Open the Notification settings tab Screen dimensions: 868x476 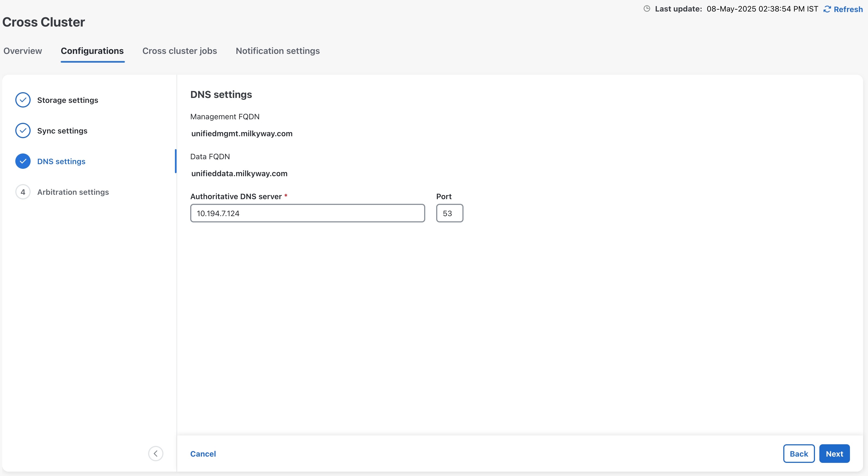click(x=278, y=51)
